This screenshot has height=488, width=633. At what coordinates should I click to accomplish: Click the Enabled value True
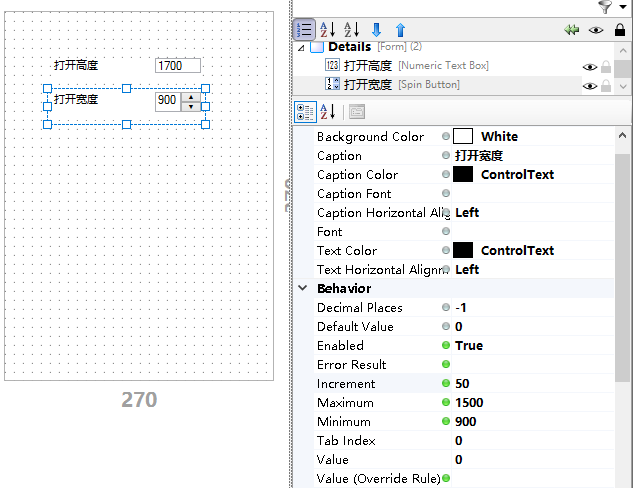469,346
